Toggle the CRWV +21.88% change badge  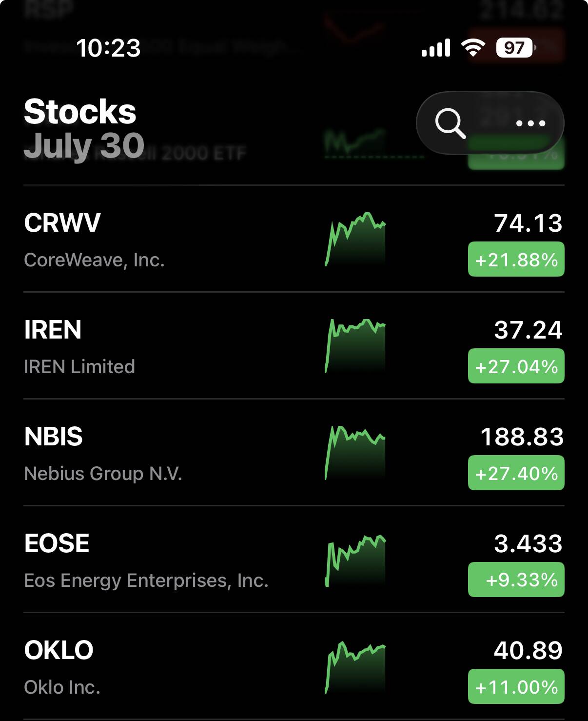tap(516, 259)
